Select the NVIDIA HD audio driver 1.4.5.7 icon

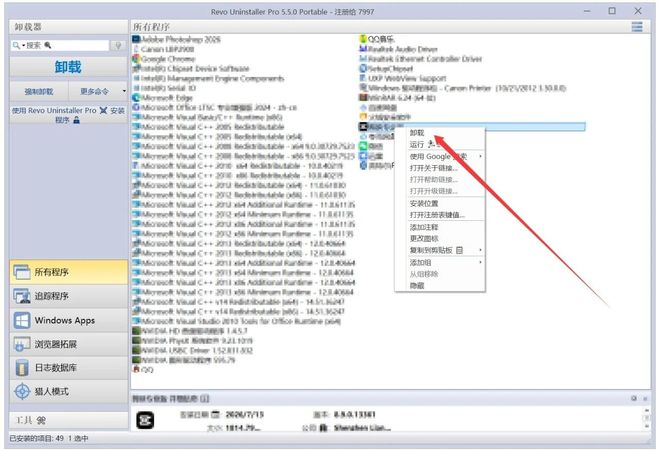136,331
